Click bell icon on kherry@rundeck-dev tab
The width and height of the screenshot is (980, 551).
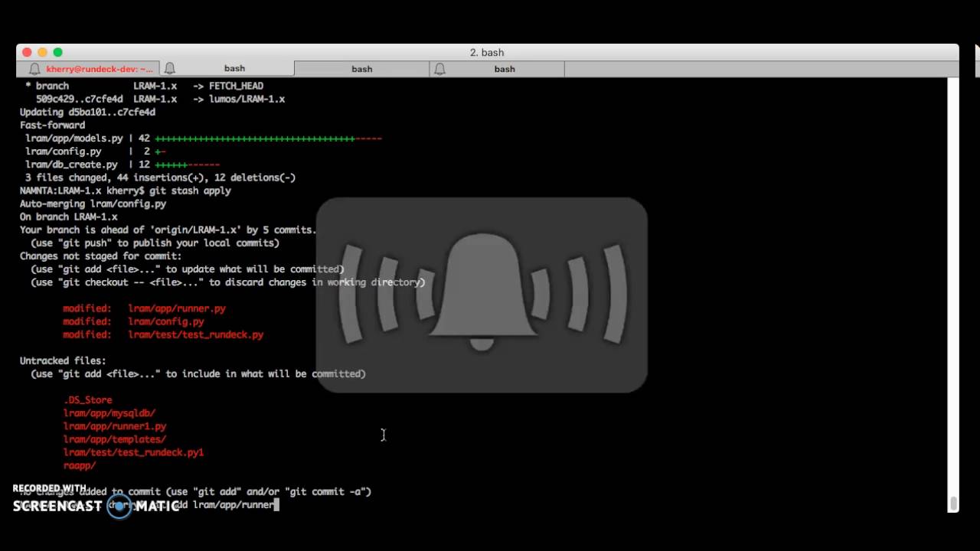[x=34, y=69]
